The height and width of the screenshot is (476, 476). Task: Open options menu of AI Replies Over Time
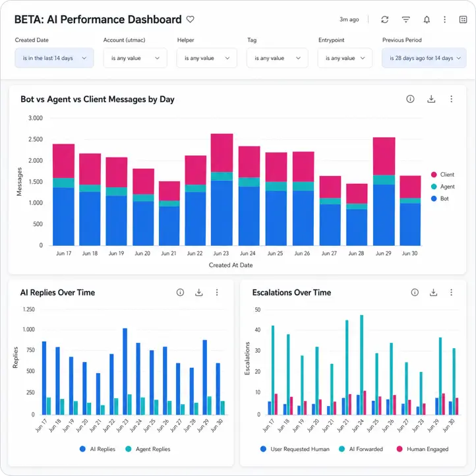point(217,292)
